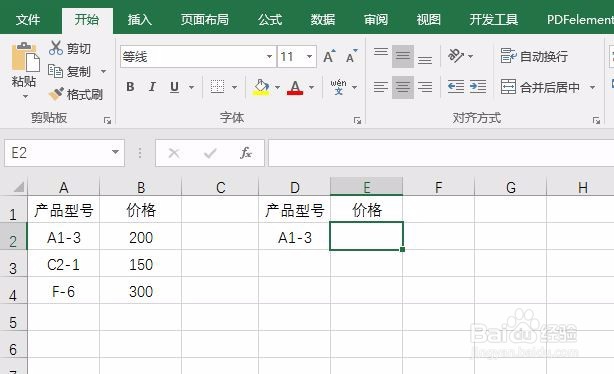
Task: Open Font group dialog launcher
Action: click(x=357, y=121)
